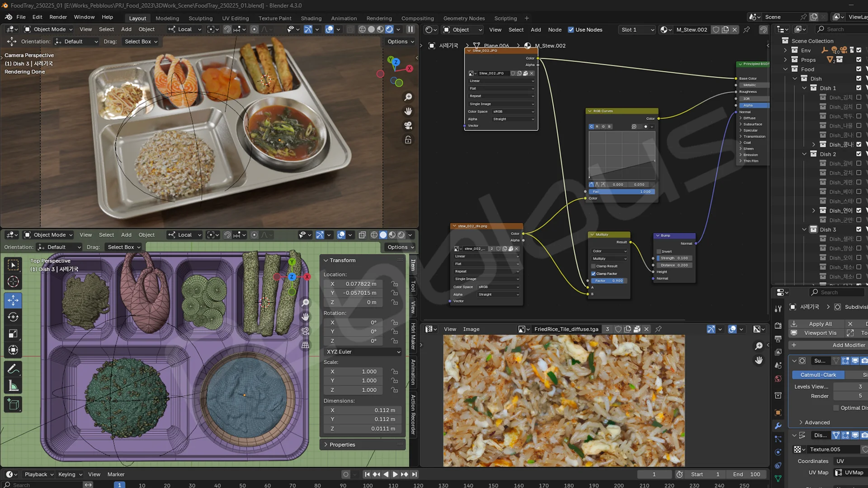
Task: Select the Cursor tool in toolbar
Action: click(x=13, y=282)
